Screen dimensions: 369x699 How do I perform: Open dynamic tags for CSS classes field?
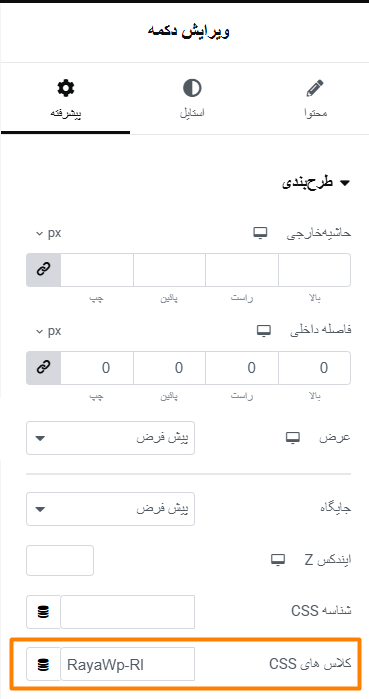point(43,664)
